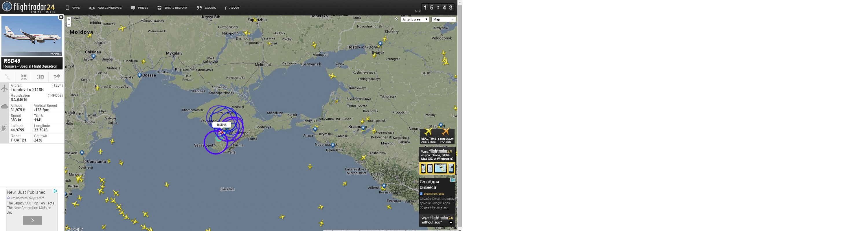
Task: Open the Flightradar24 mobile apps ad
Action: point(437,161)
